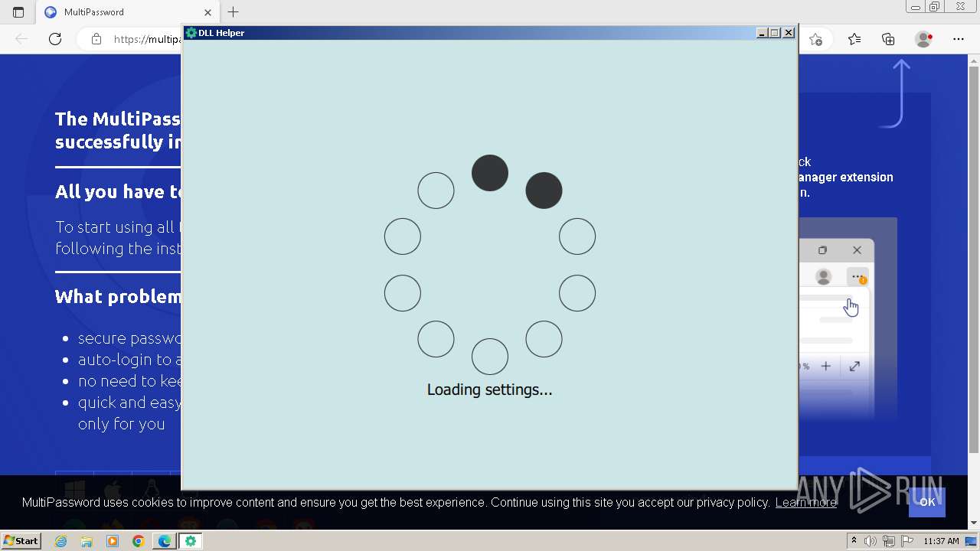980x551 pixels.
Task: Maximize the DLL Helper window
Action: tap(775, 33)
